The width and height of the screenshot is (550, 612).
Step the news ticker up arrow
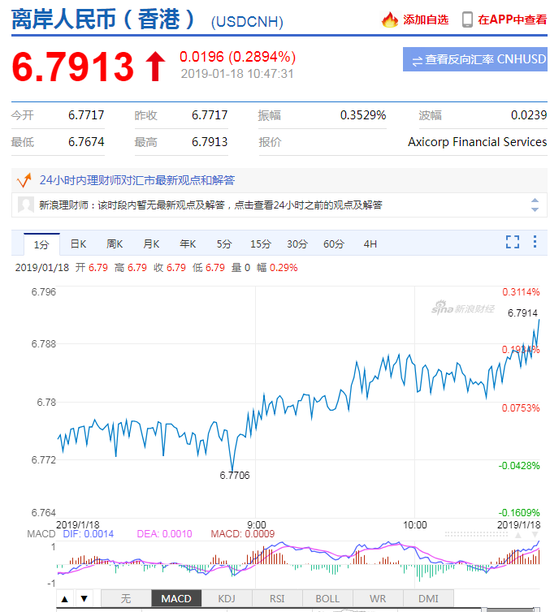pos(534,200)
